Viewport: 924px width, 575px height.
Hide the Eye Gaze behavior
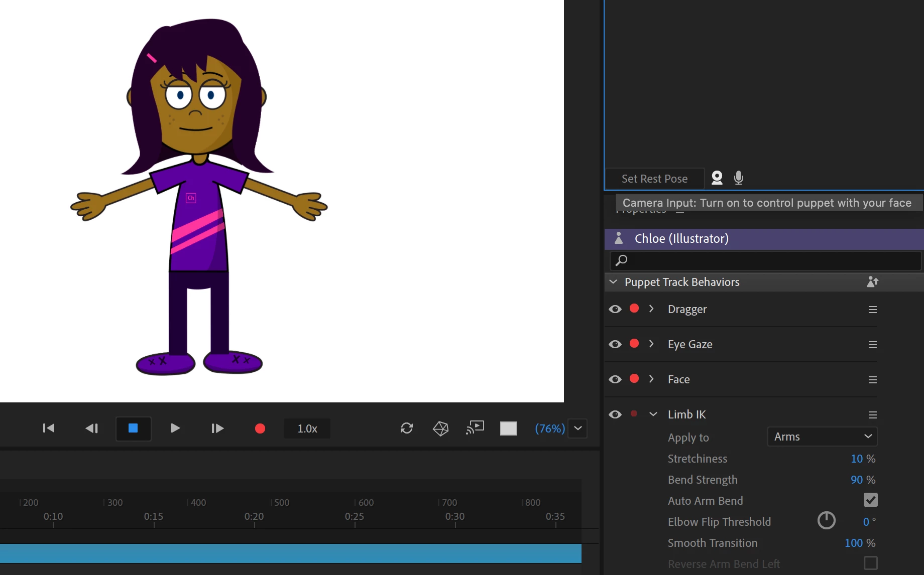615,344
